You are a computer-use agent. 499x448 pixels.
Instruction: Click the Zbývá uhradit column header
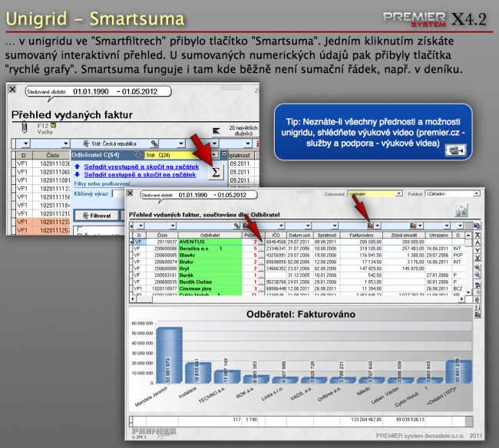(404, 235)
